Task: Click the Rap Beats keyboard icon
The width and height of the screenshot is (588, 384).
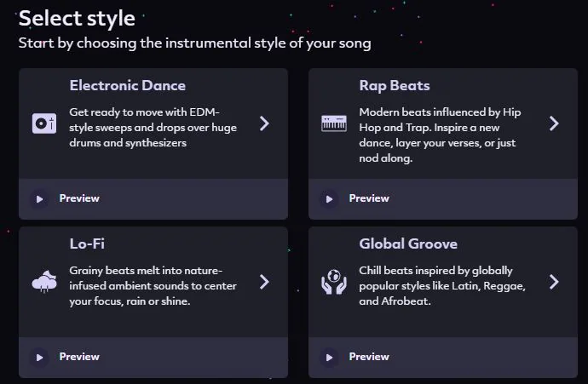Action: click(x=333, y=123)
